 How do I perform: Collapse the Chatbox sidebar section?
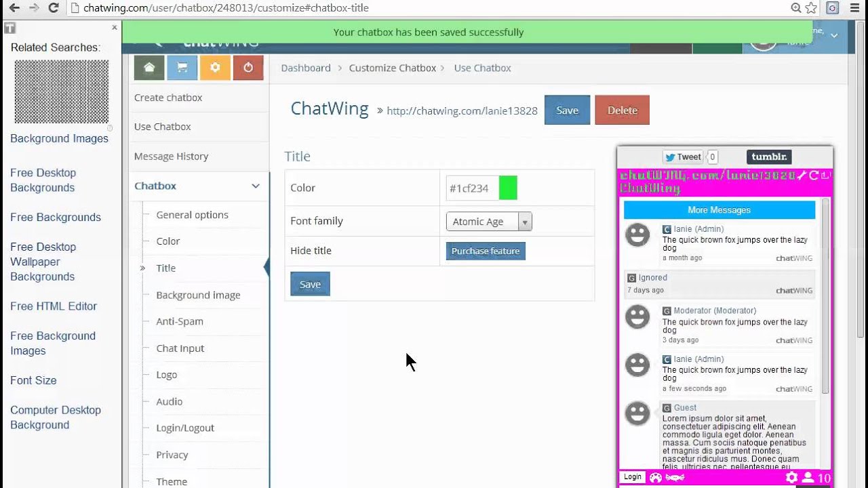[x=256, y=186]
